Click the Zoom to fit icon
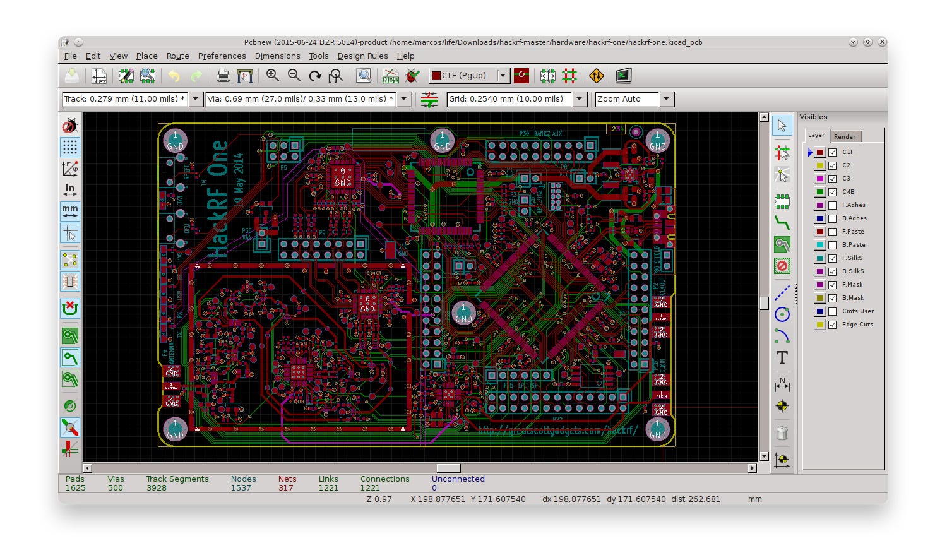Screen dimensions: 947x560 (336, 76)
